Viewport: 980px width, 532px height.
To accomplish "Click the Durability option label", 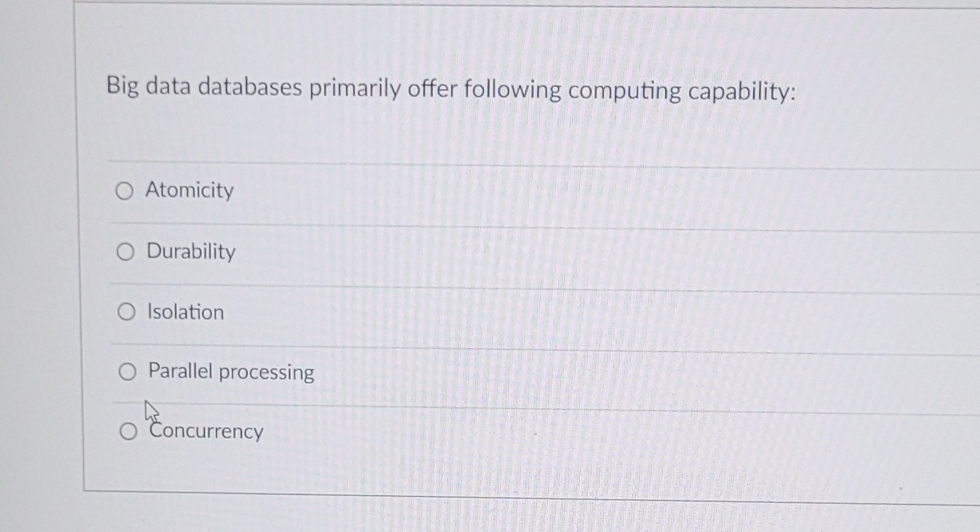I will point(191,252).
